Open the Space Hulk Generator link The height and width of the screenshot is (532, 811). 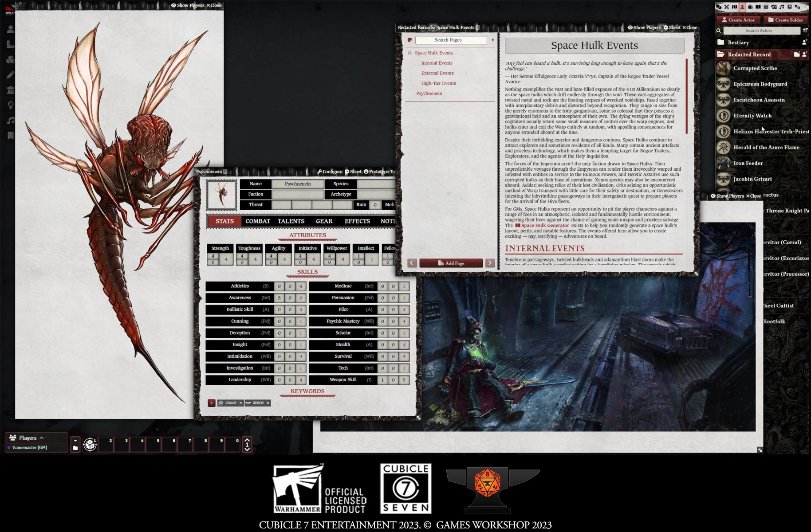click(x=542, y=226)
